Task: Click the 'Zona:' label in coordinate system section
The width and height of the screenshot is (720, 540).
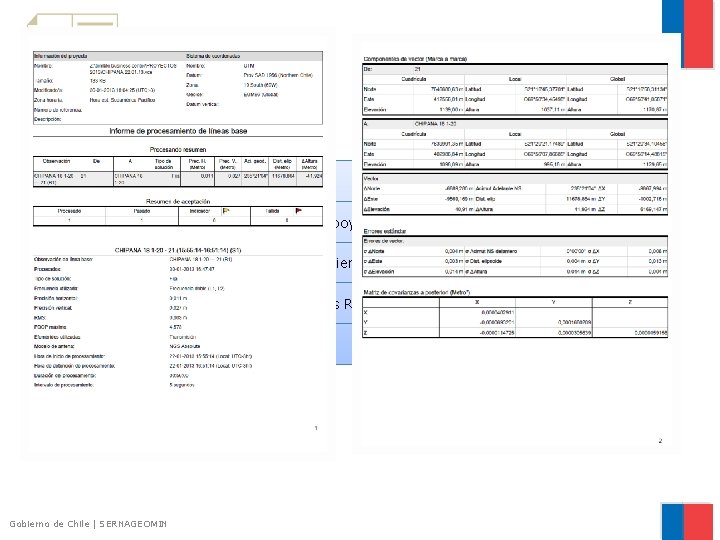Action: tap(192, 85)
